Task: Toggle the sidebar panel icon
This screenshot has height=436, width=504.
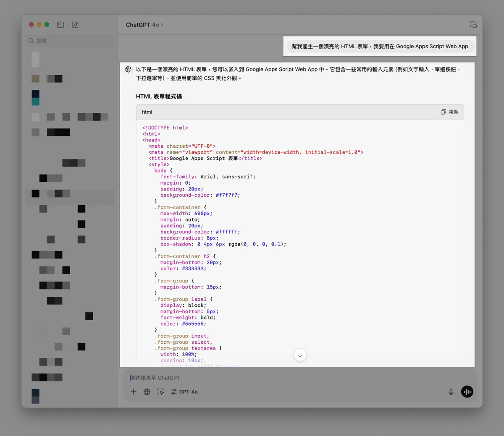Action: click(x=60, y=25)
